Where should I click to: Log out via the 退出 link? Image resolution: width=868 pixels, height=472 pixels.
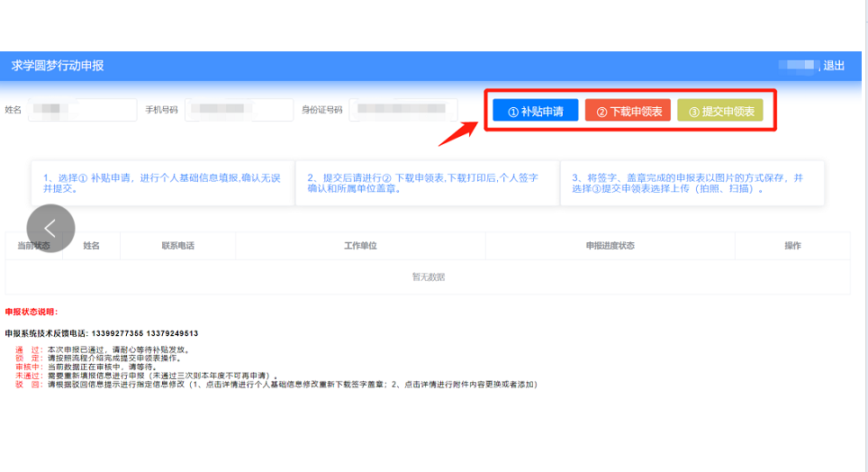point(833,66)
